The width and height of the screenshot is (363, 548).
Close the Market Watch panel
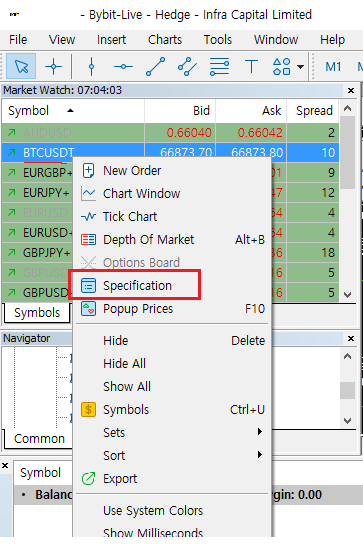351,91
